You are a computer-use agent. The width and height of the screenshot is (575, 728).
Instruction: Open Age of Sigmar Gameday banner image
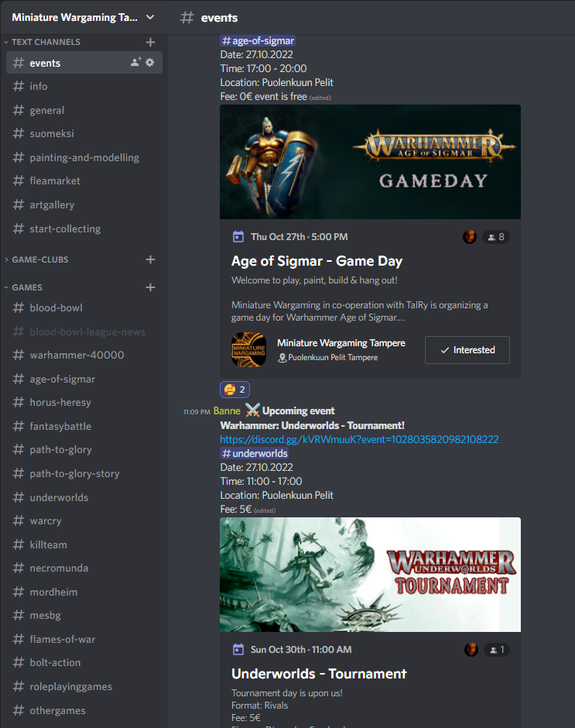coord(370,162)
